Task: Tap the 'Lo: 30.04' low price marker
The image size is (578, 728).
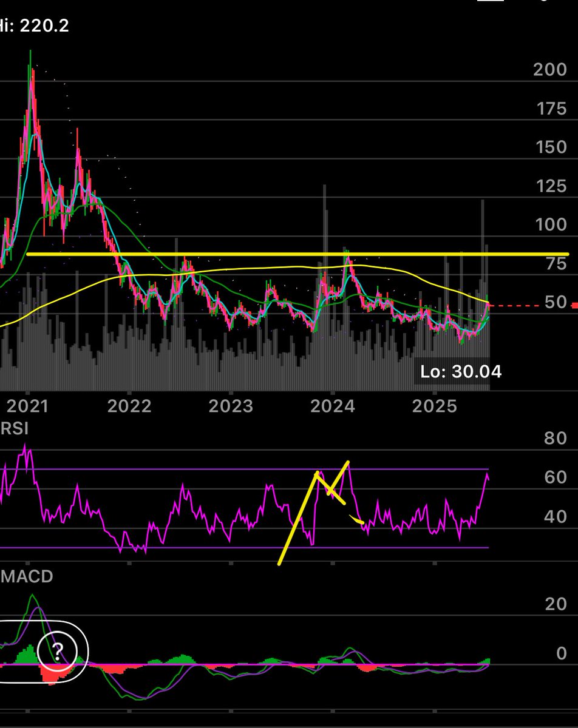Action: point(462,372)
